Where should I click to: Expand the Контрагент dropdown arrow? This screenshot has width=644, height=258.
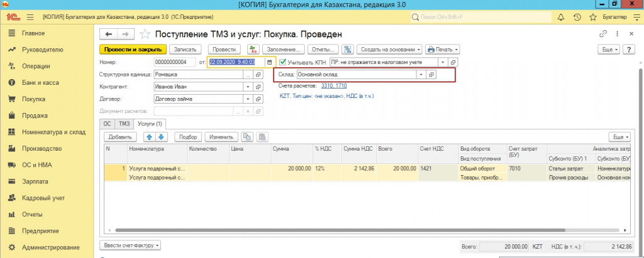pos(248,87)
